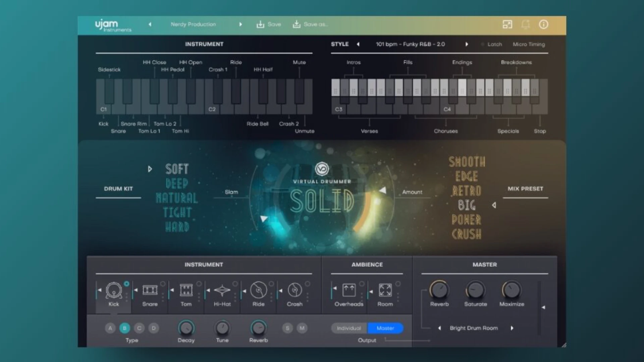644x362 pixels.
Task: Previous reverb type arrow by Bright Drum Room
Action: click(x=439, y=328)
